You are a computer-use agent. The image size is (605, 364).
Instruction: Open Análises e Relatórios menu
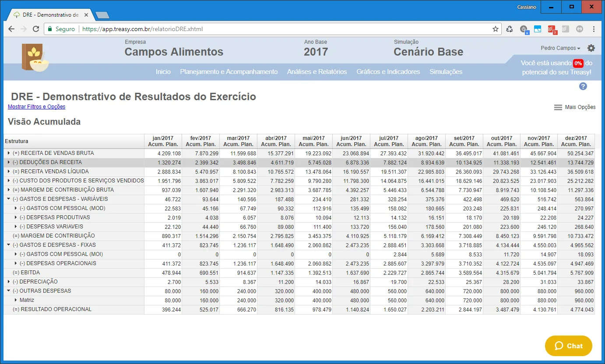click(x=317, y=72)
